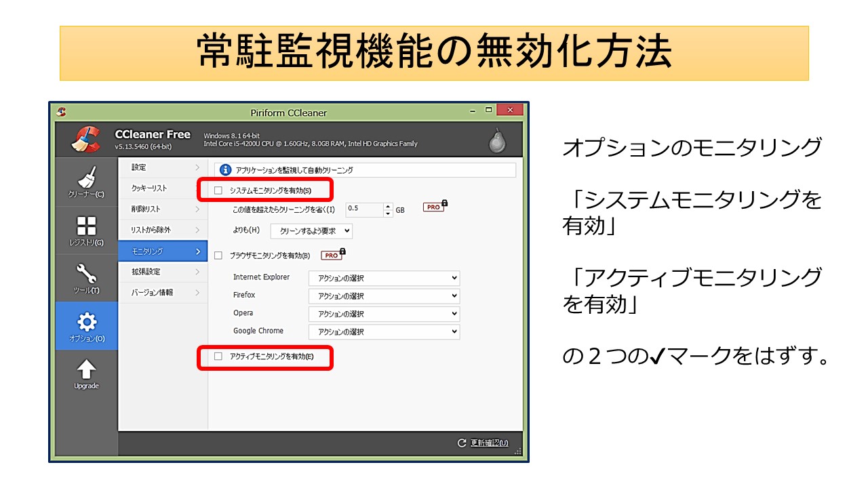Select the モニタリング page
The width and height of the screenshot is (868, 488).
(163, 251)
